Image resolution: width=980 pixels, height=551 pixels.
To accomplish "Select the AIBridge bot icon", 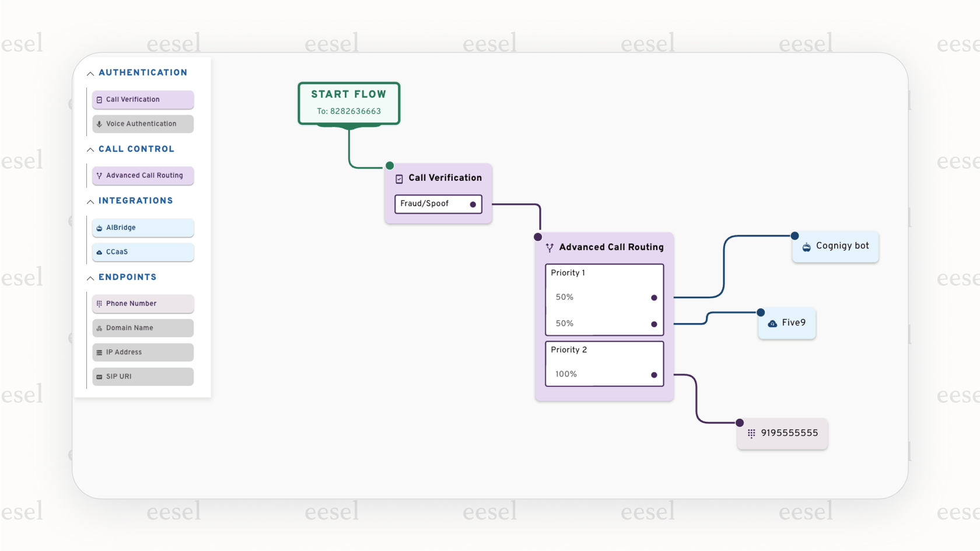I will click(x=99, y=227).
